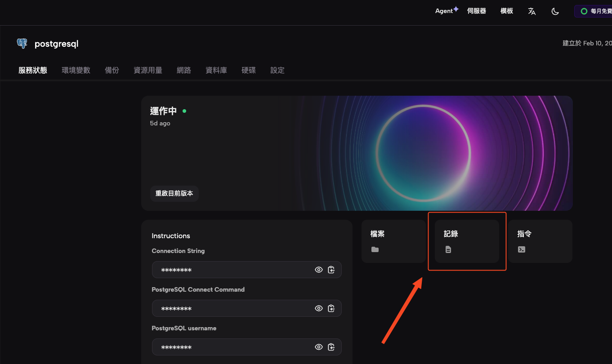Viewport: 612px width, 364px height.
Task: Click the postgresql service title
Action: click(x=57, y=44)
